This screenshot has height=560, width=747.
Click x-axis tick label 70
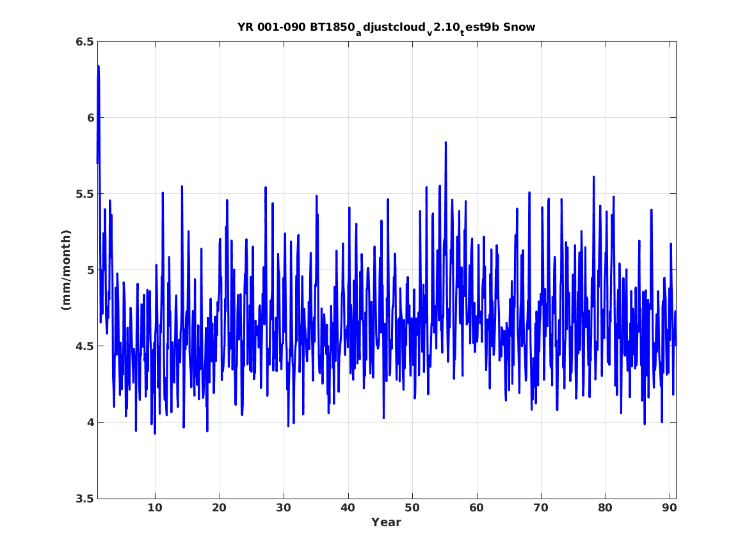(x=541, y=508)
